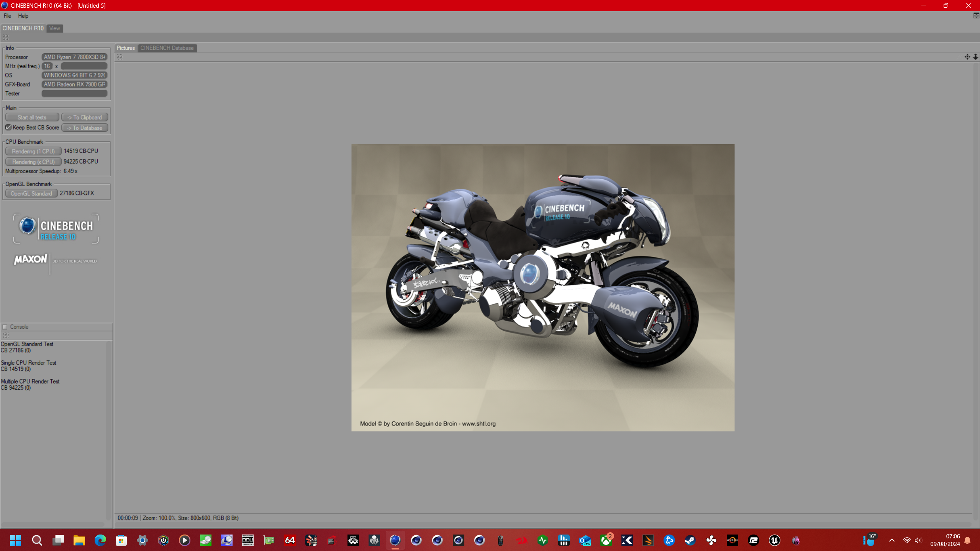Screen dimensions: 980x551
Task: Click the grip handle below Pictures tab
Action: (x=120, y=57)
